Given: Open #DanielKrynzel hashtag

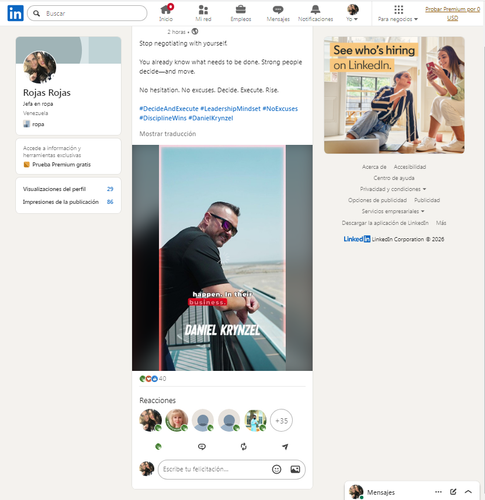Looking at the screenshot, I should pyautogui.click(x=211, y=118).
